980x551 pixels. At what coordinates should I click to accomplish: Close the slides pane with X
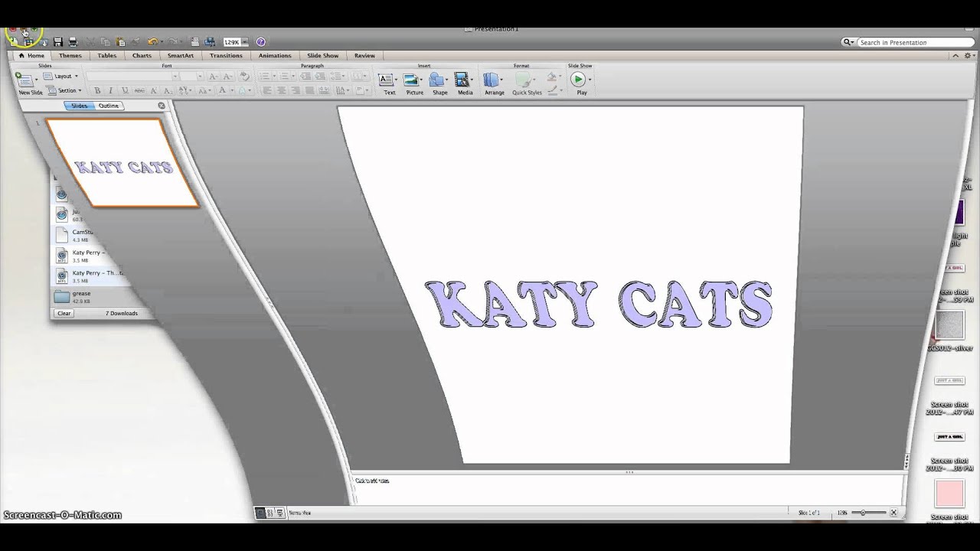162,106
